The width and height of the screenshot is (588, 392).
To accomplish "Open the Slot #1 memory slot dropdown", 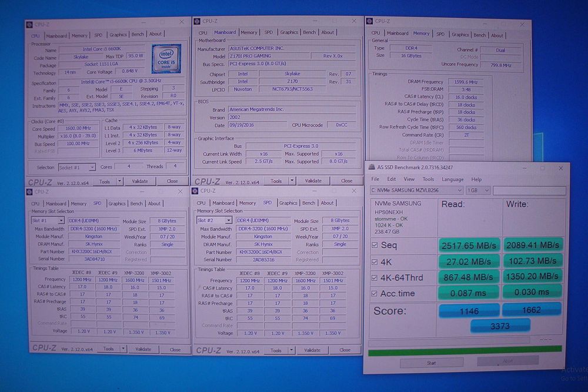I will (x=48, y=220).
